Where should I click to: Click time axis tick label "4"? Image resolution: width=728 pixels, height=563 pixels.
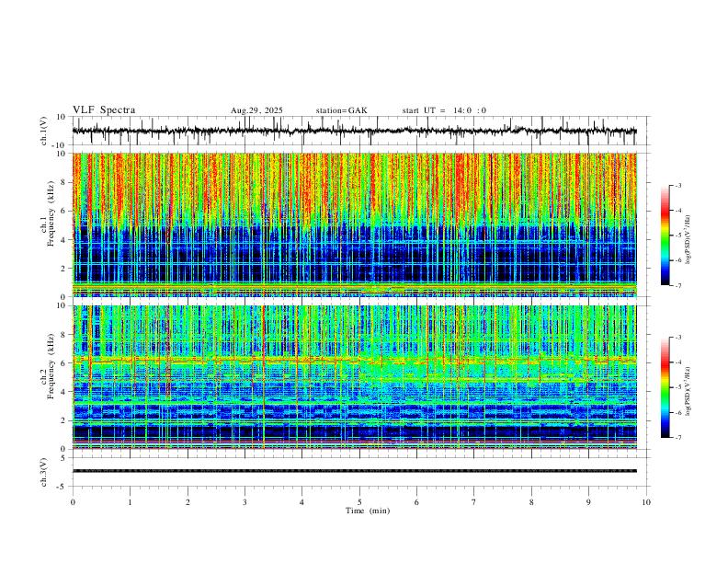click(301, 502)
